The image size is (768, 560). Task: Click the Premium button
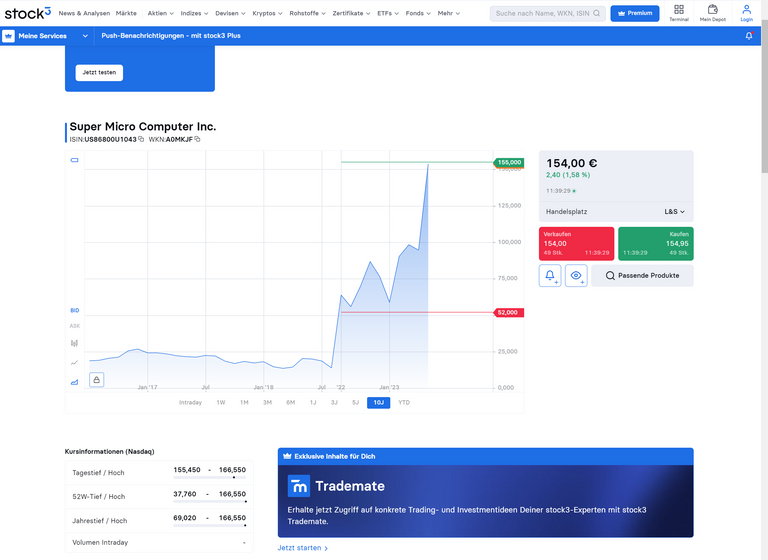click(635, 13)
